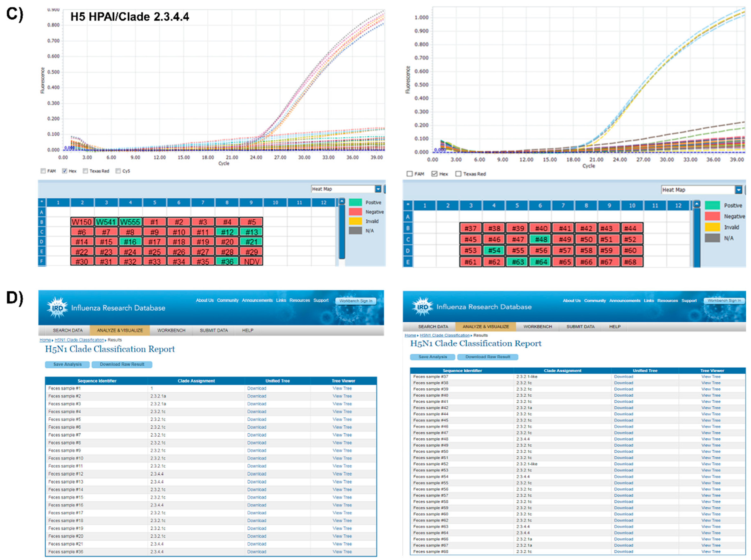This screenshot has height=560, width=751.
Task: Click Save Analysis button in left report
Action: coord(67,364)
